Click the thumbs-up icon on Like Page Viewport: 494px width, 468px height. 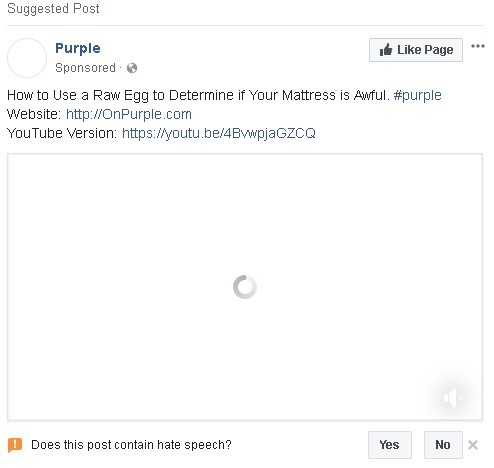tap(386, 50)
